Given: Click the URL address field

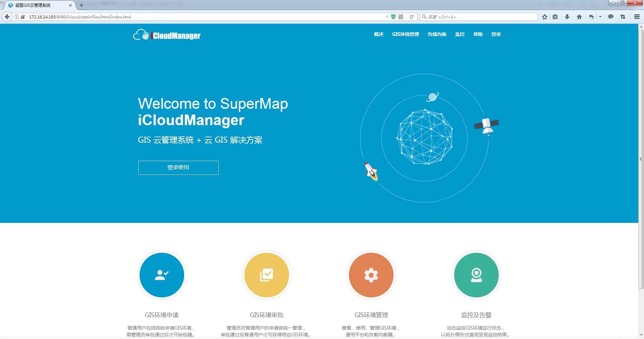Looking at the screenshot, I should click(x=205, y=17).
